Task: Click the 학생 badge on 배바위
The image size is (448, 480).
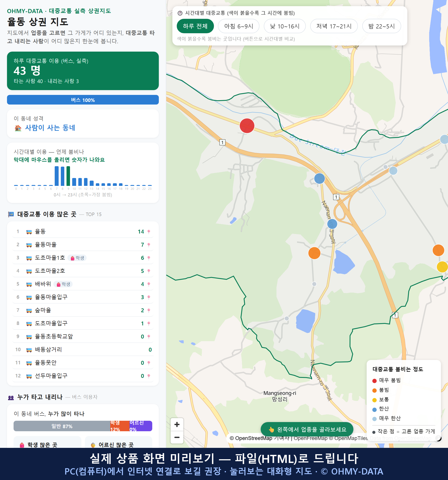Action: 63,284
